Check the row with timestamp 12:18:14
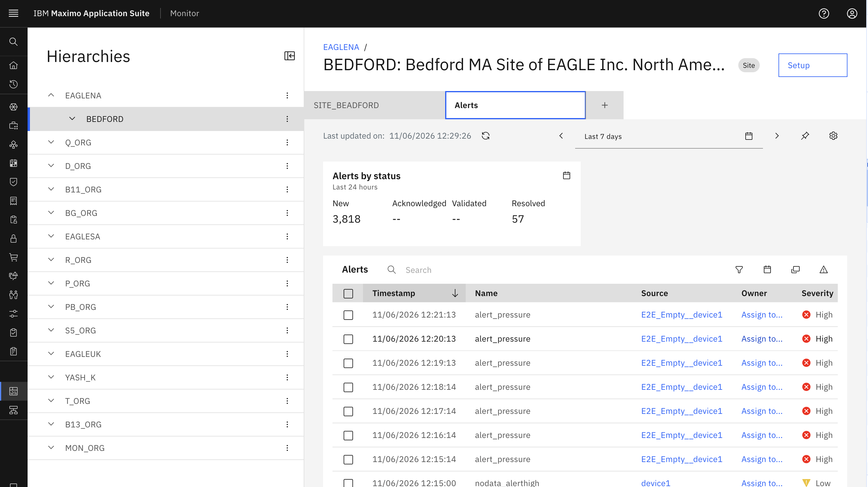 (x=348, y=387)
